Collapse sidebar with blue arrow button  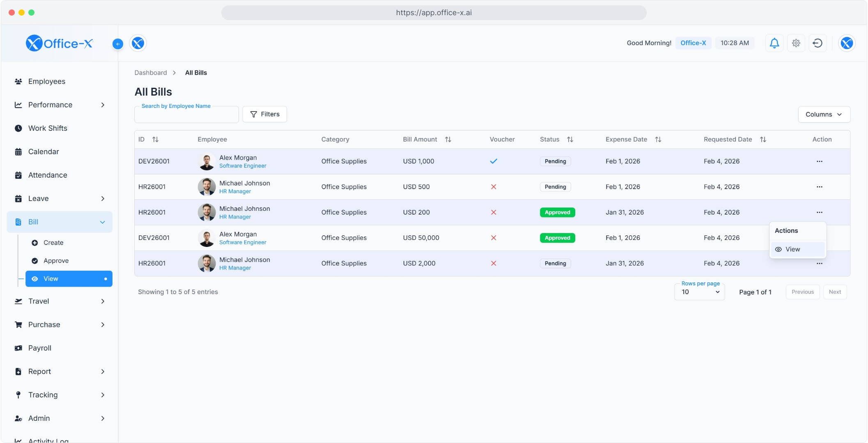click(117, 44)
